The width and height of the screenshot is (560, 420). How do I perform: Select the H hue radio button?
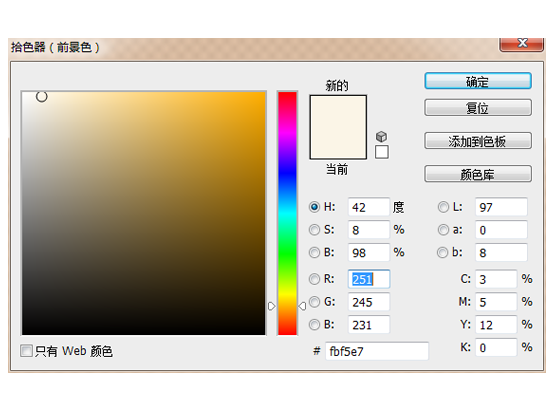tap(314, 207)
